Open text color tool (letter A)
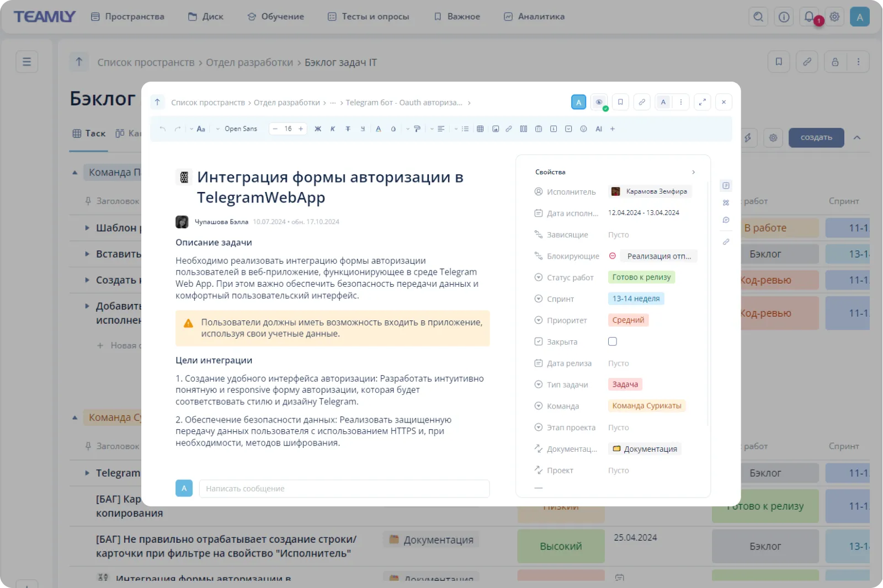Screen dimensions: 883x588 [x=379, y=129]
